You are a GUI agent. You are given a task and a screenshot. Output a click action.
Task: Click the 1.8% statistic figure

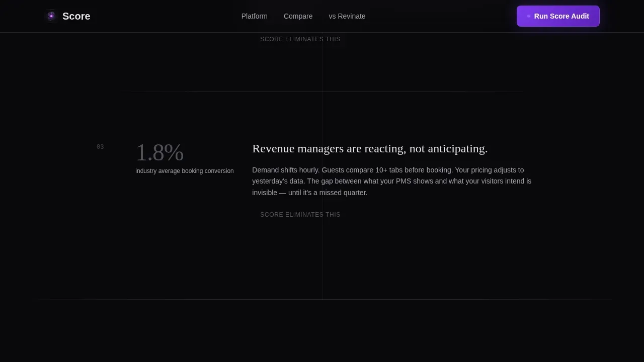tap(159, 153)
